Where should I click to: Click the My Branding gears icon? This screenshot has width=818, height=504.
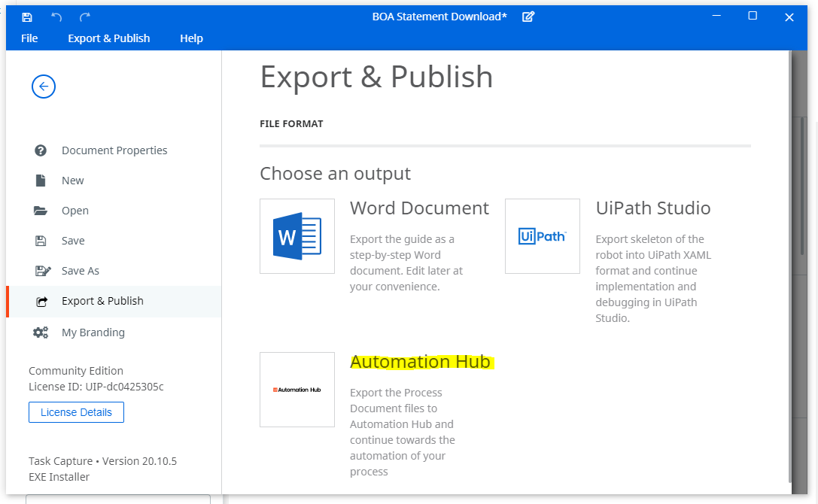point(41,332)
